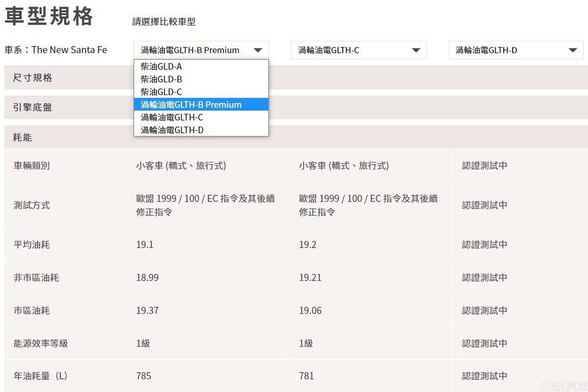Select 柴油GLD-A from the list
588x392 pixels.
point(161,67)
